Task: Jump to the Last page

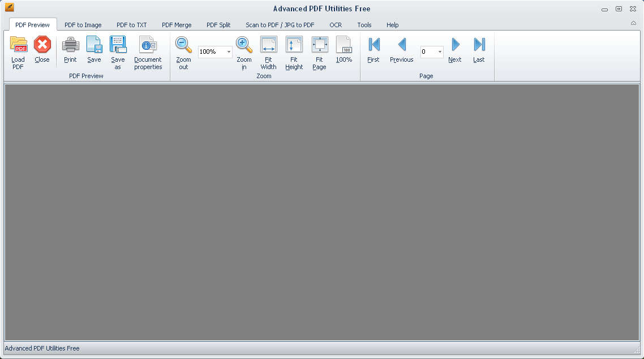Action: (479, 45)
